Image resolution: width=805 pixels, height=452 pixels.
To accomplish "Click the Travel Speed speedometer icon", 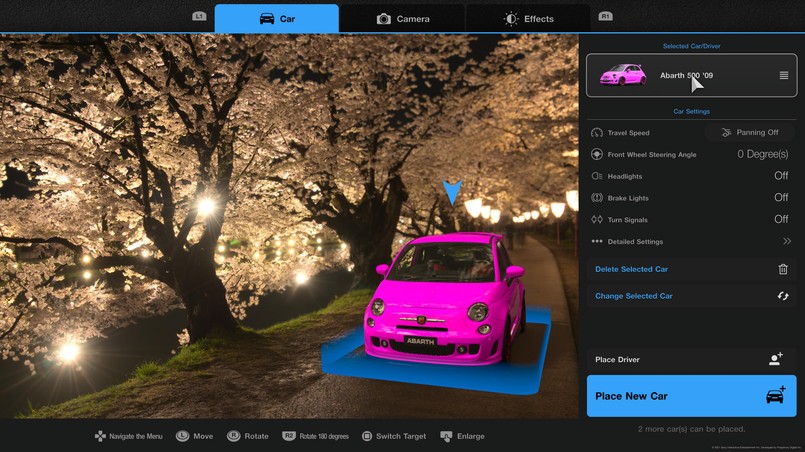I will click(x=597, y=133).
